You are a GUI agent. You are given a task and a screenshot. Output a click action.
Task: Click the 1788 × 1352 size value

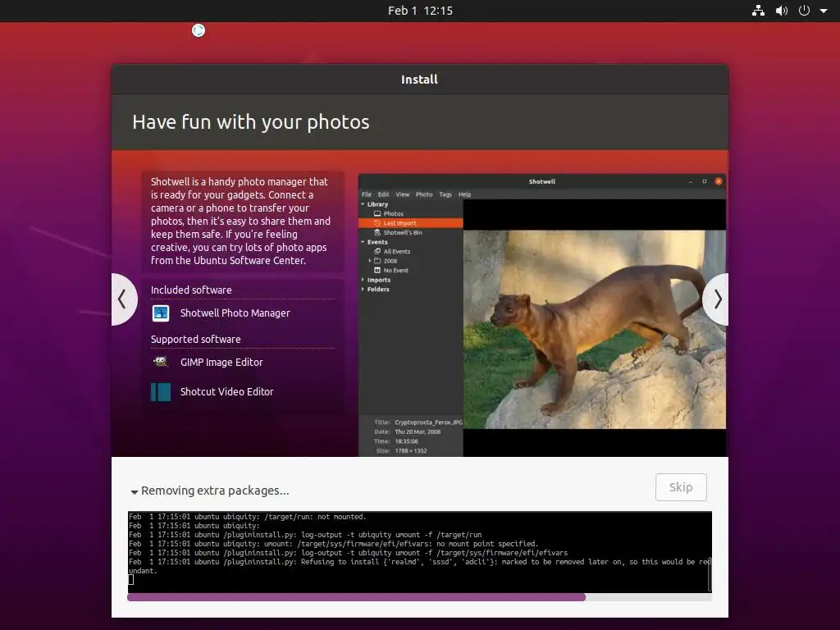(x=411, y=451)
